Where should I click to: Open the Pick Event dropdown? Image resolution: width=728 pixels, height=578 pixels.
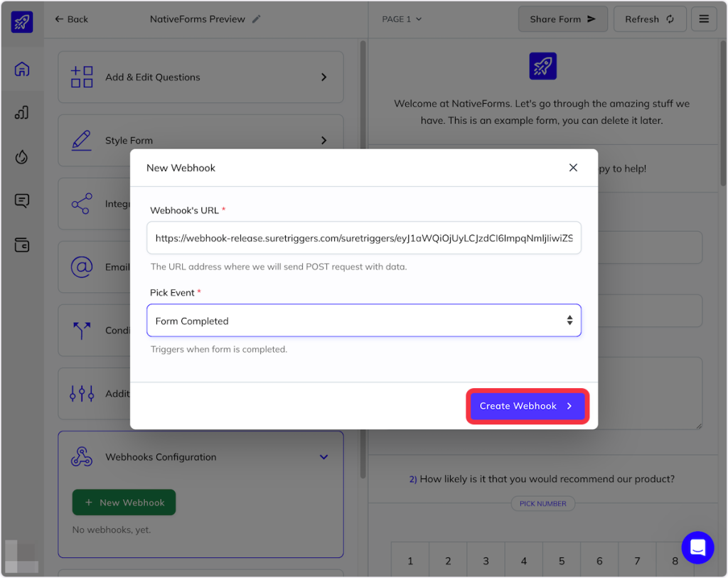pos(363,321)
